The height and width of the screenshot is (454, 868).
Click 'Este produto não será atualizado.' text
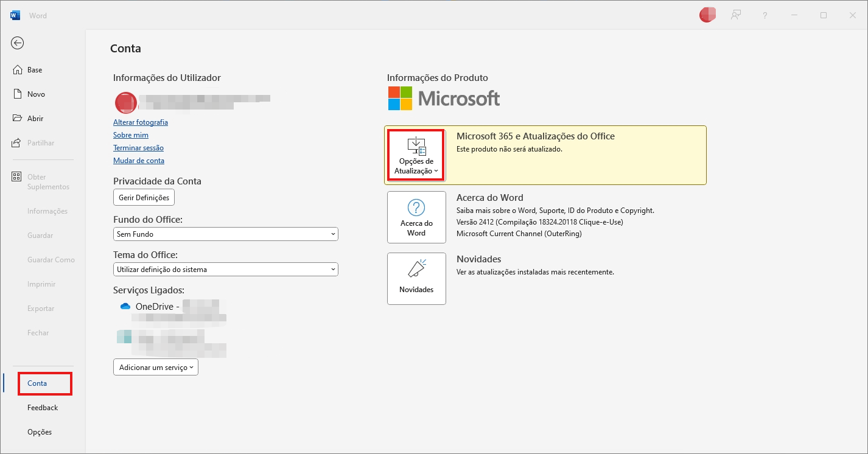[x=509, y=149]
